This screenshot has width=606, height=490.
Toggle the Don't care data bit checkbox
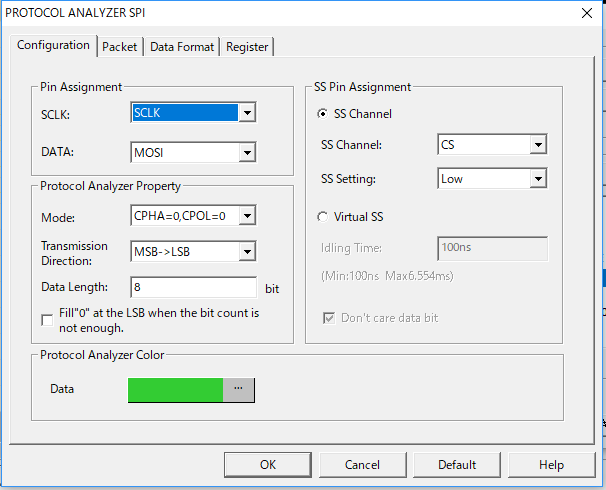click(329, 318)
